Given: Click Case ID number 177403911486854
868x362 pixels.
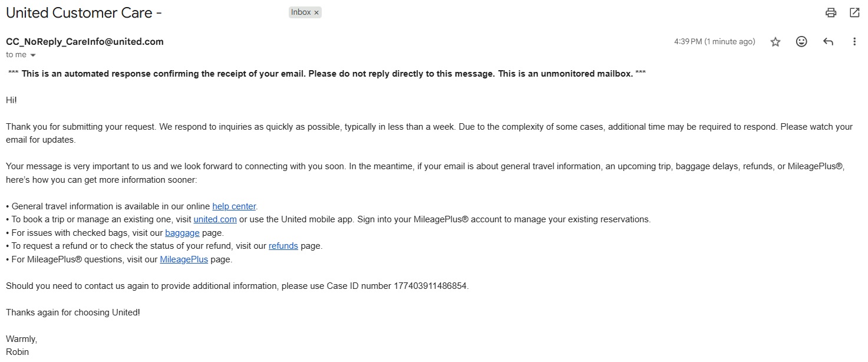Looking at the screenshot, I should coord(430,286).
